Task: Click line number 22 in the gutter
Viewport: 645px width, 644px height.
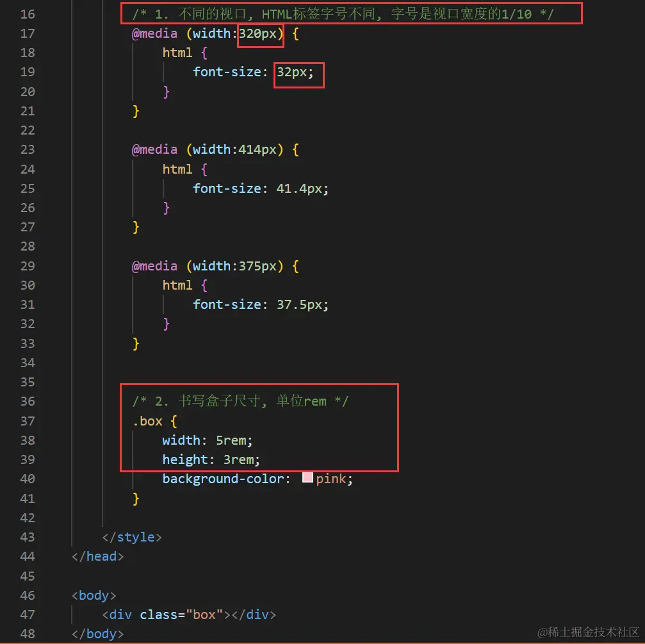Action: point(28,131)
